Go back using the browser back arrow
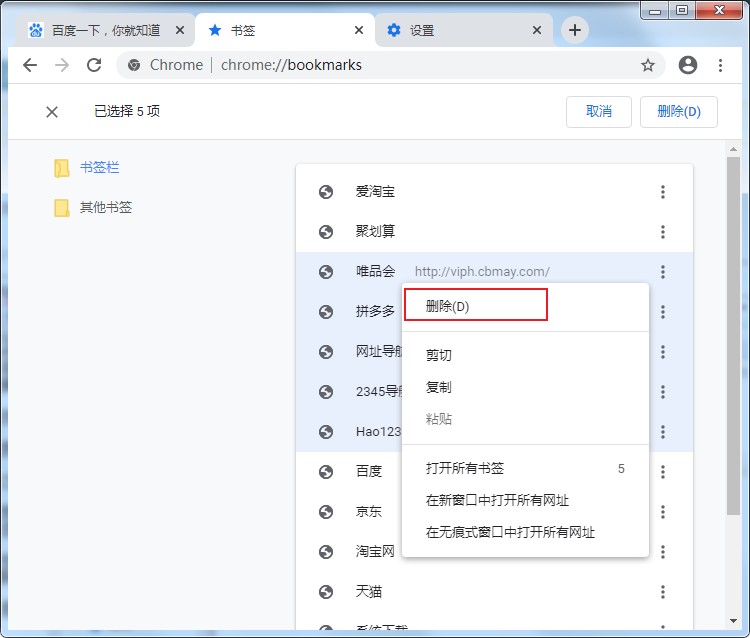The image size is (750, 638). point(30,65)
